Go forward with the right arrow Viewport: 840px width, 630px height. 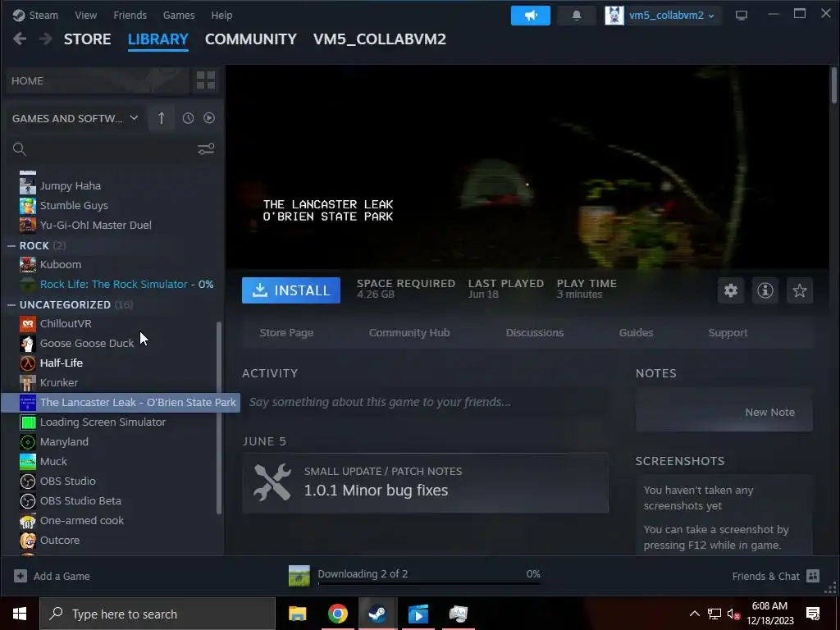pyautogui.click(x=46, y=39)
